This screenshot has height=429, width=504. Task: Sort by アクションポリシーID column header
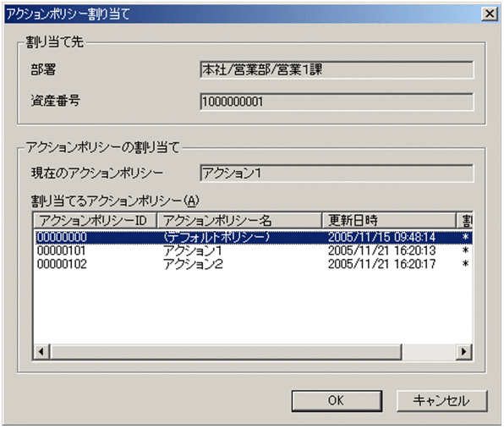pyautogui.click(x=96, y=221)
